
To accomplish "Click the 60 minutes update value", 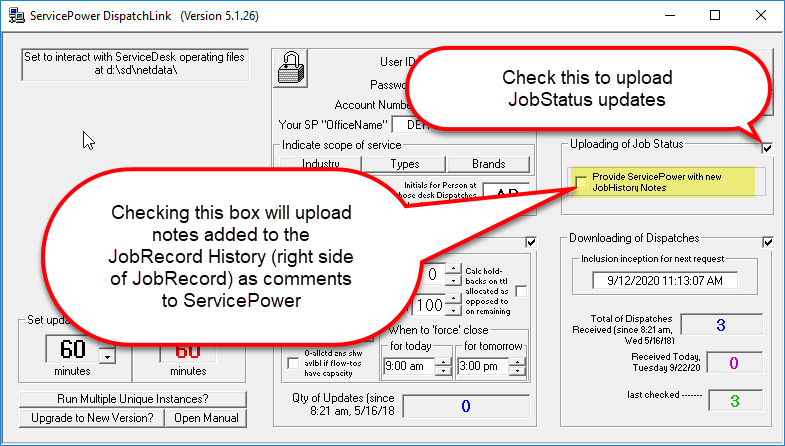I will [x=73, y=349].
